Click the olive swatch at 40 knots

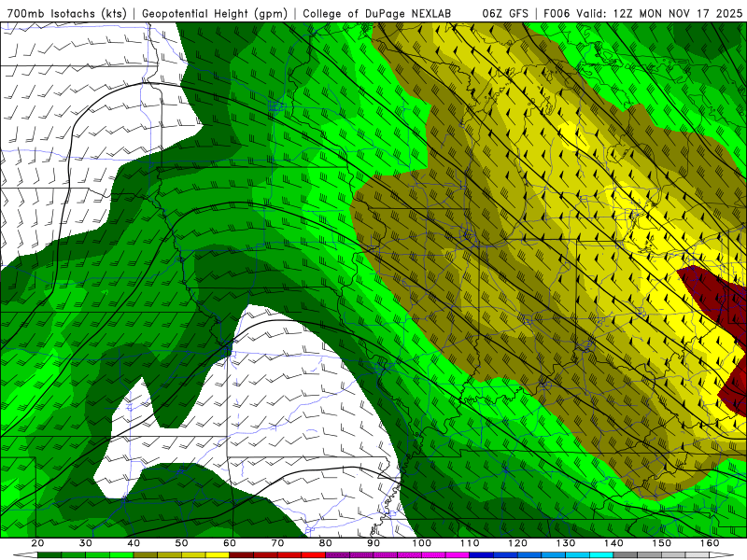coord(146,554)
